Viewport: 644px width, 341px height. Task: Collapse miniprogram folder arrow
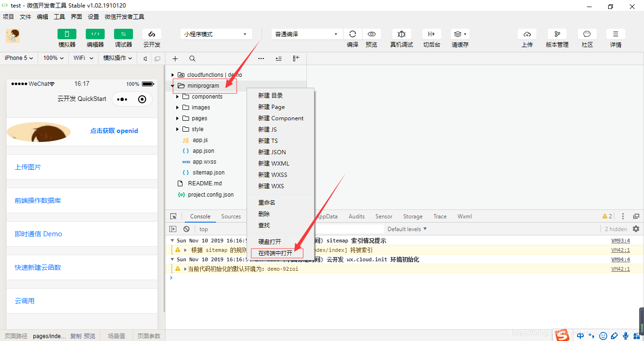tap(173, 86)
